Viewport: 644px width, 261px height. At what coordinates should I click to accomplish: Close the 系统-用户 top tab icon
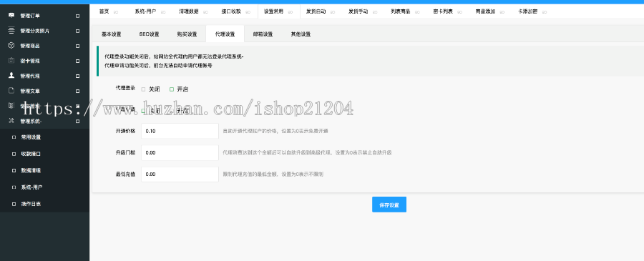pyautogui.click(x=163, y=12)
